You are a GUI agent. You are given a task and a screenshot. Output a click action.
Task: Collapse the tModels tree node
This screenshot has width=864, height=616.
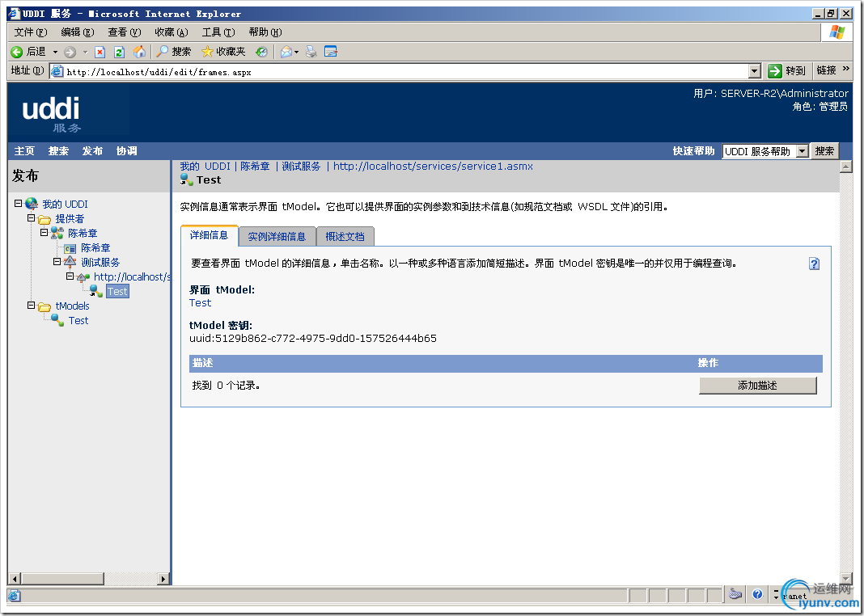32,305
